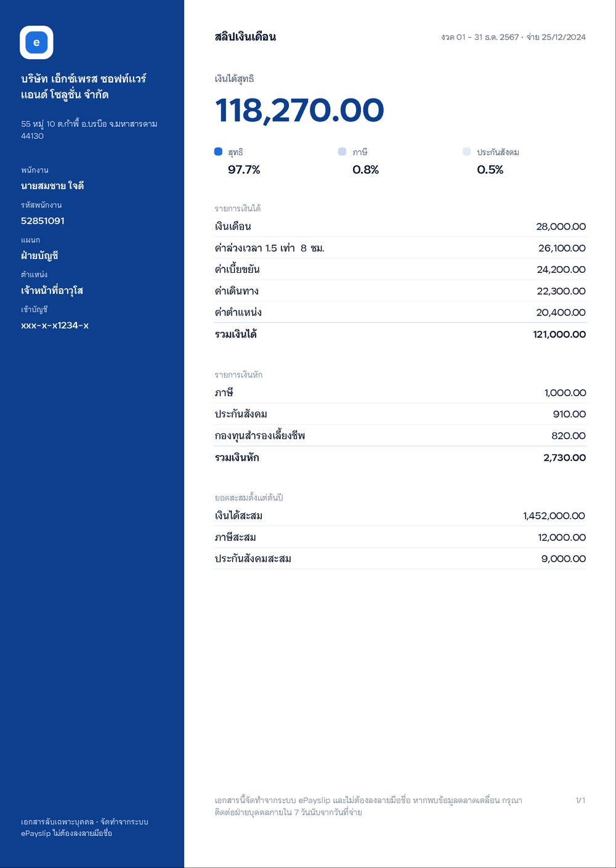Viewport: 616px width, 868px height.
Task: Click the page number 1/1
Action: click(x=580, y=801)
